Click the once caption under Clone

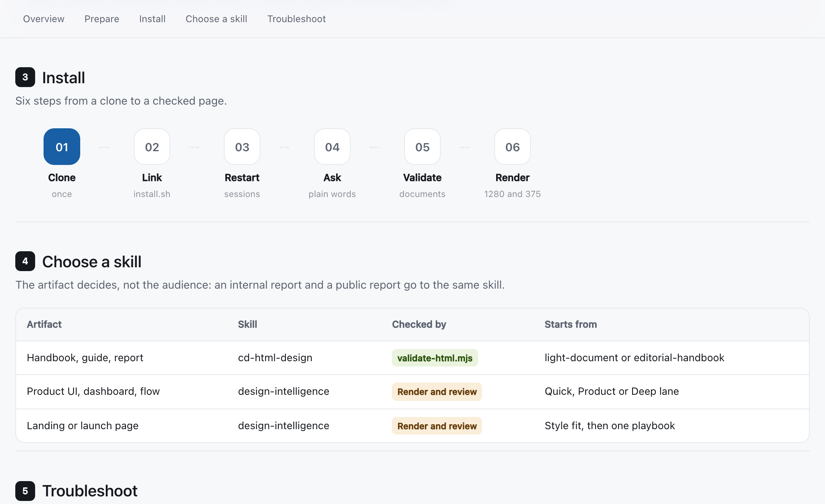tap(62, 194)
